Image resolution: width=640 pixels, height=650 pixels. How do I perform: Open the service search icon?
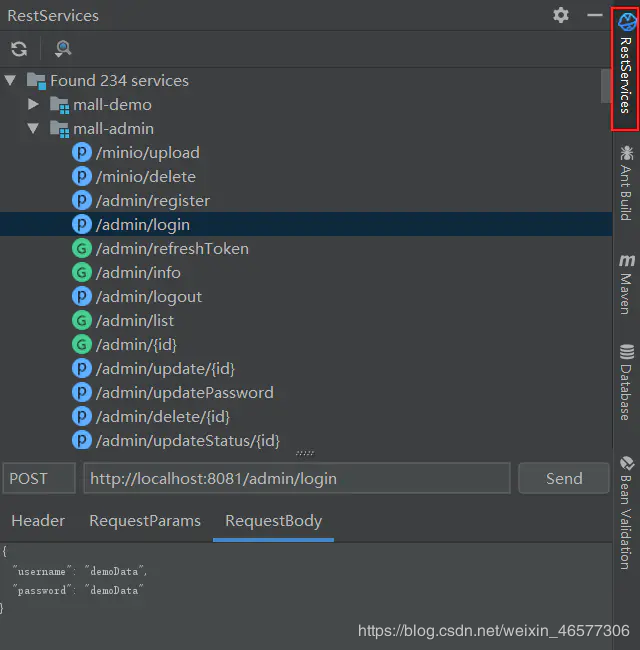63,49
